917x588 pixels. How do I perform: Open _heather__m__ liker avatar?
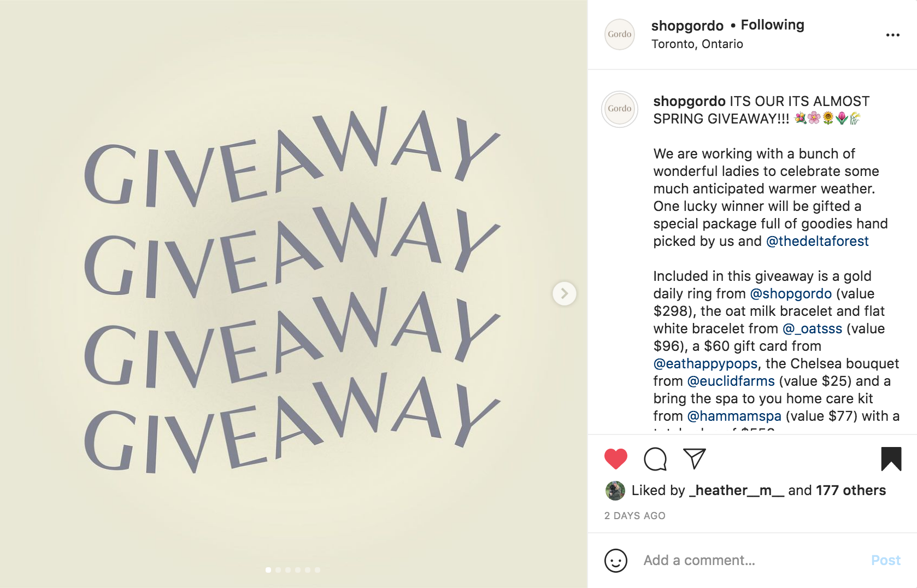[615, 491]
